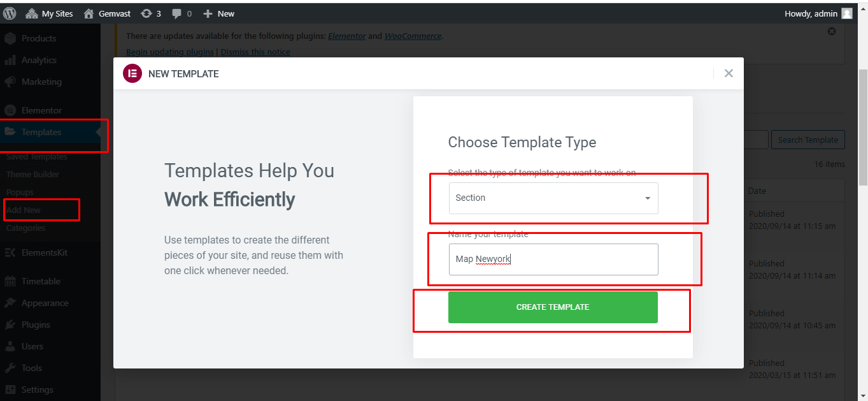Open the comments bubble icon
Viewport: 868px width, 401px height.
click(x=177, y=13)
